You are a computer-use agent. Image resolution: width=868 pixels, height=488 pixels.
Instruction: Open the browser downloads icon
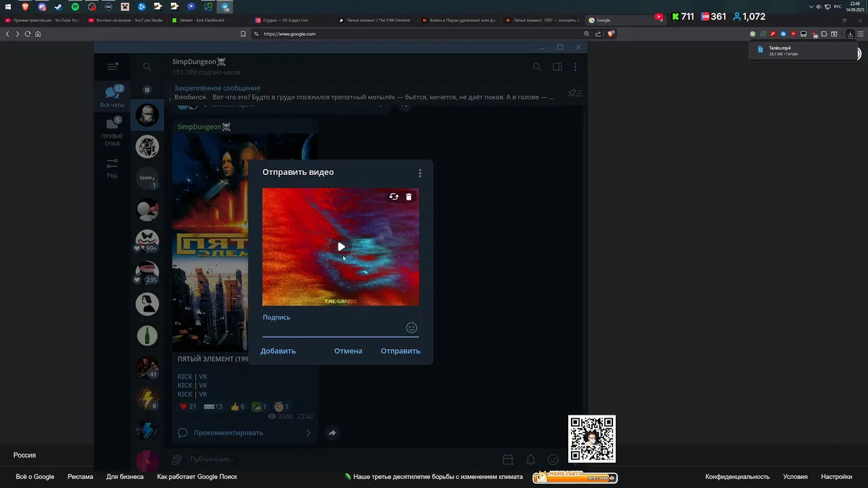click(x=850, y=34)
